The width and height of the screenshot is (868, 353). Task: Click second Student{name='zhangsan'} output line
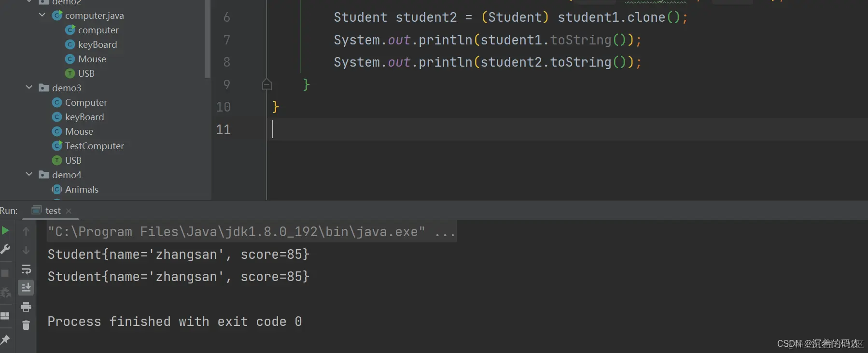pos(179,277)
